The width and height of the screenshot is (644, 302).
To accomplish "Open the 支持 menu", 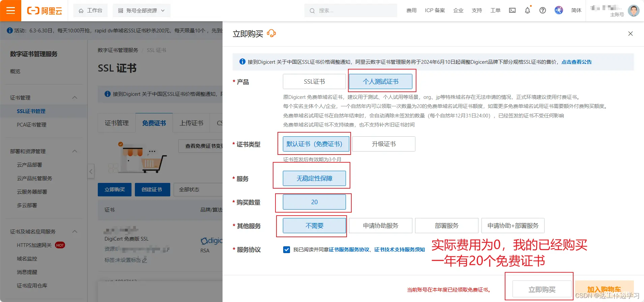I will click(x=477, y=10).
